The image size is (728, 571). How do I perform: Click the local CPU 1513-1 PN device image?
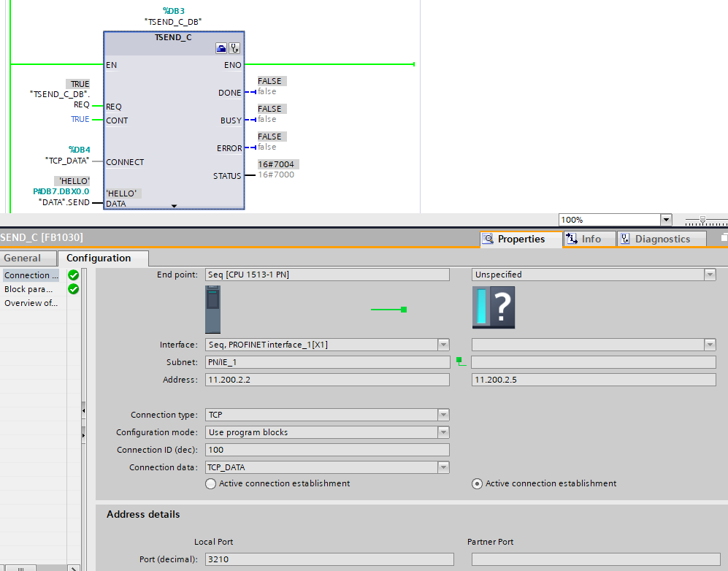[212, 309]
